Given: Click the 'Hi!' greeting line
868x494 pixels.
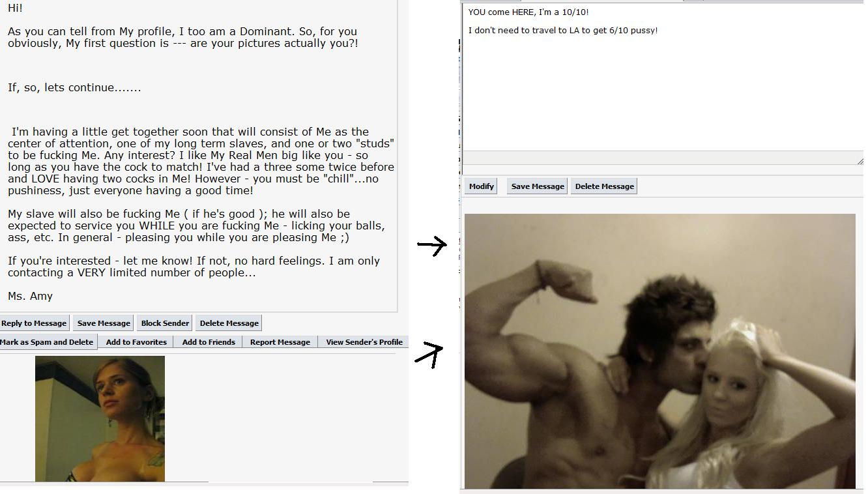Looking at the screenshot, I should coord(15,8).
